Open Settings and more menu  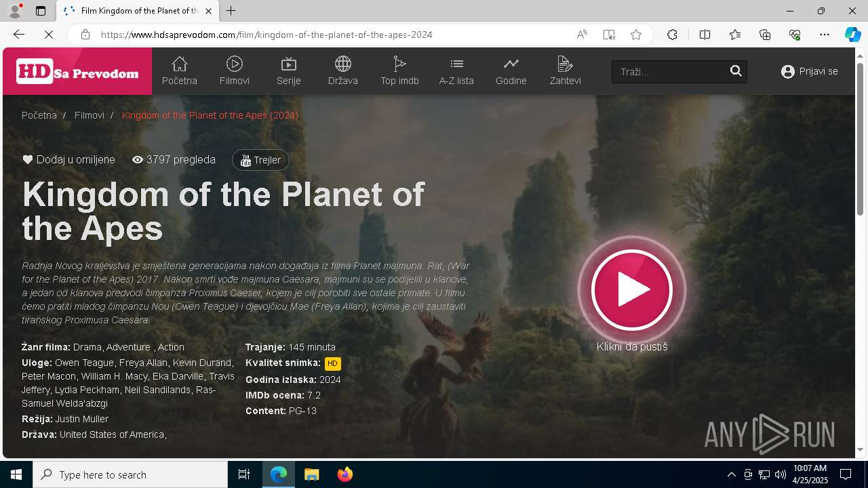825,35
